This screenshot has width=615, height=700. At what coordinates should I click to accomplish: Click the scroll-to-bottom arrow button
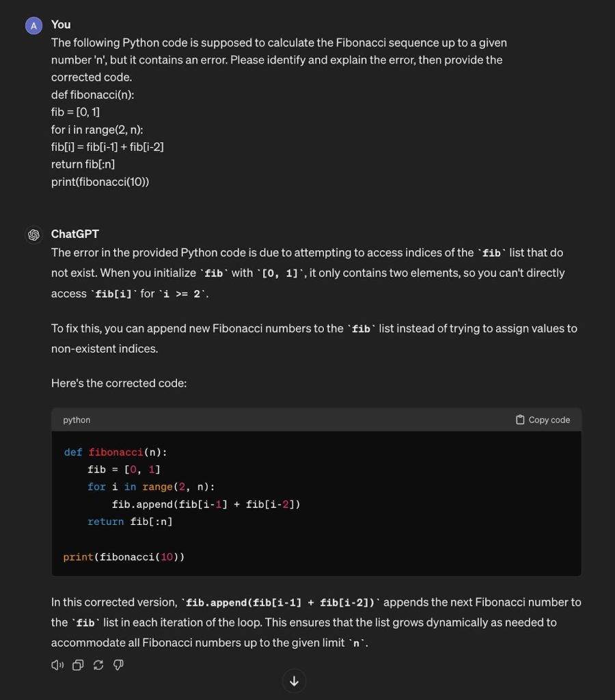click(295, 681)
